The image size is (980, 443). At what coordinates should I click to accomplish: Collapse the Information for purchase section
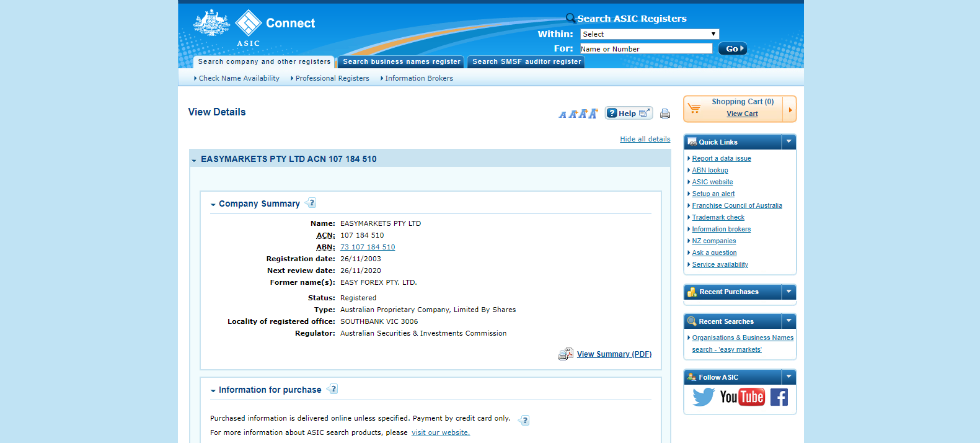point(213,391)
